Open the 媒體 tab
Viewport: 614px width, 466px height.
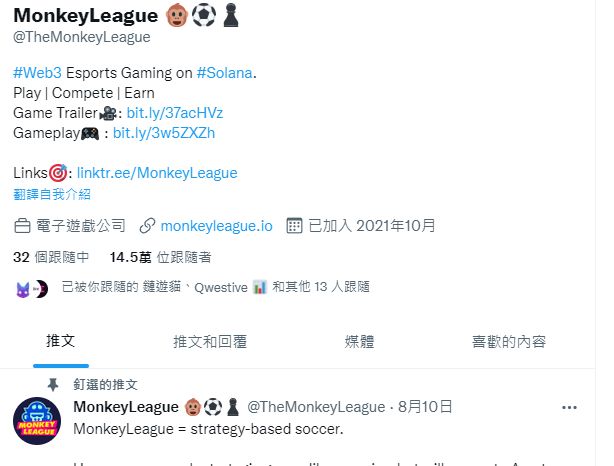[359, 341]
